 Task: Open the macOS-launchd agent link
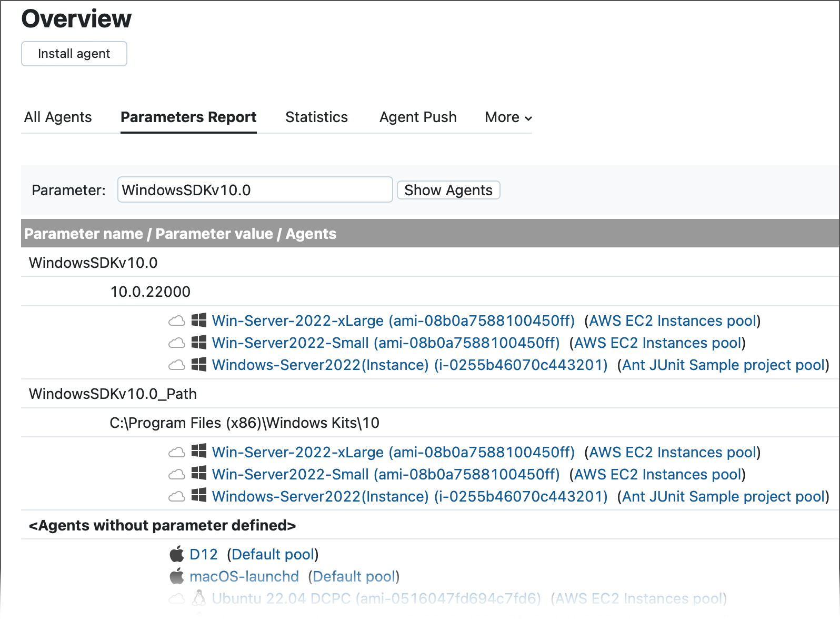coord(244,576)
